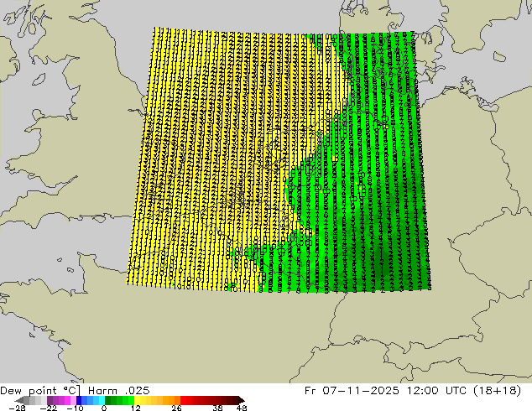Pick the dark green legend swatch next to cyan
Screen dimensions: 532x411
(107, 400)
